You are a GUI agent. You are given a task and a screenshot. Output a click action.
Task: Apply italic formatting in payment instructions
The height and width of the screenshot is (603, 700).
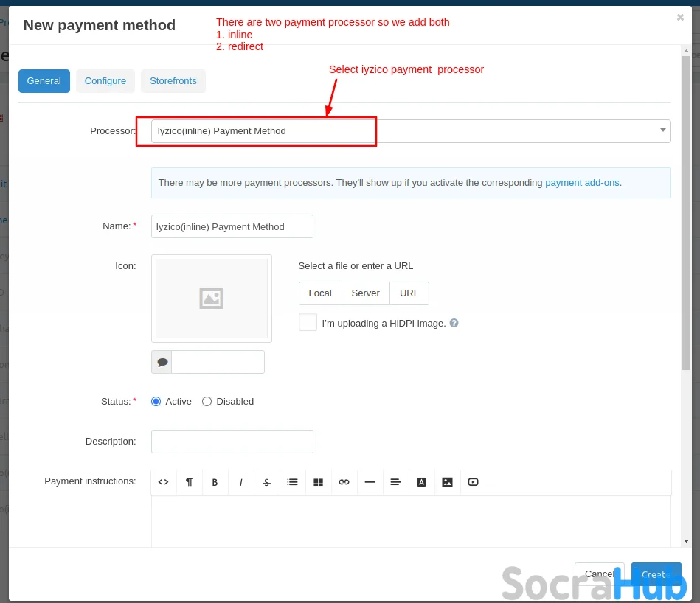tap(240, 481)
